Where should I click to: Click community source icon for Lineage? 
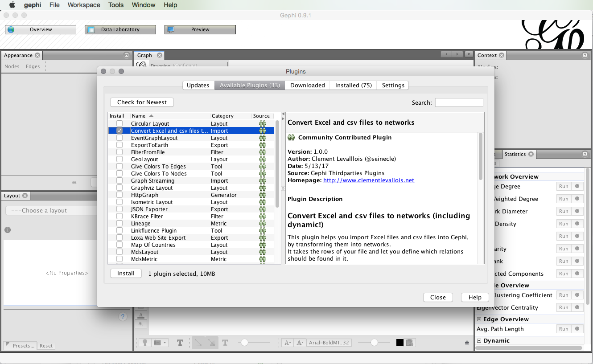pyautogui.click(x=263, y=223)
